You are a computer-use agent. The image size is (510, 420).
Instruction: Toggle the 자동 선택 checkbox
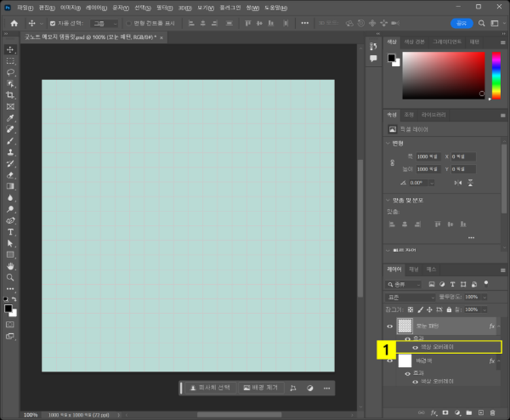click(x=53, y=23)
